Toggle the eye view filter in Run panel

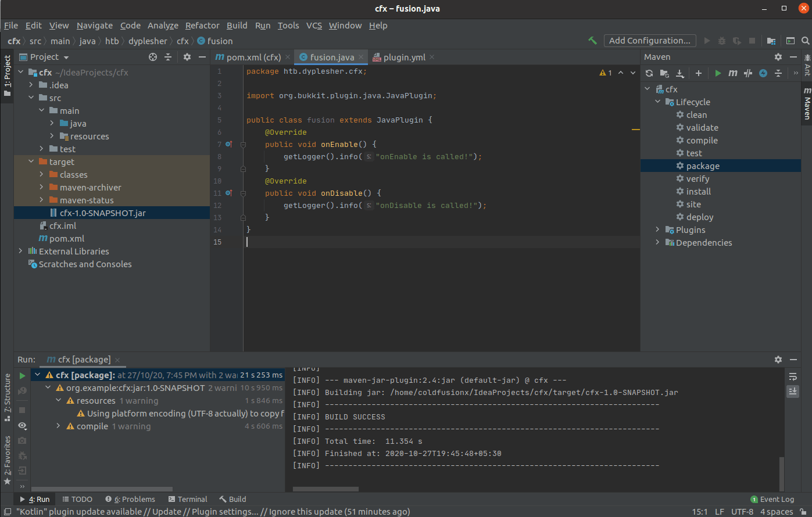(x=22, y=426)
